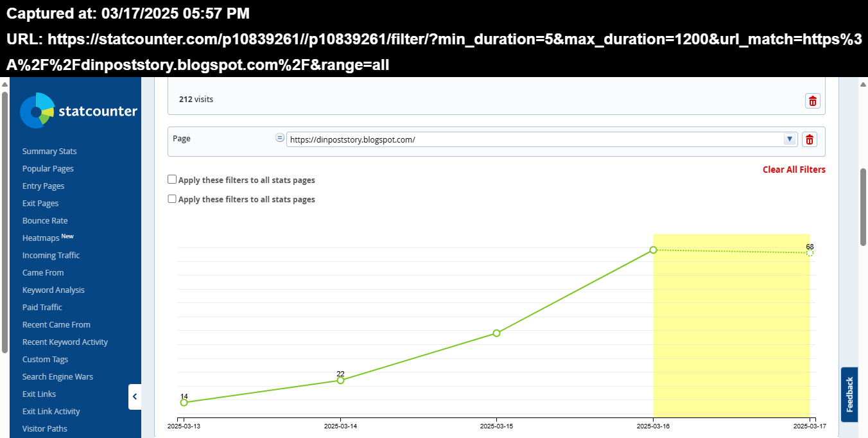Delete the 212 visits filter with trash icon
The width and height of the screenshot is (868, 438).
tap(813, 101)
